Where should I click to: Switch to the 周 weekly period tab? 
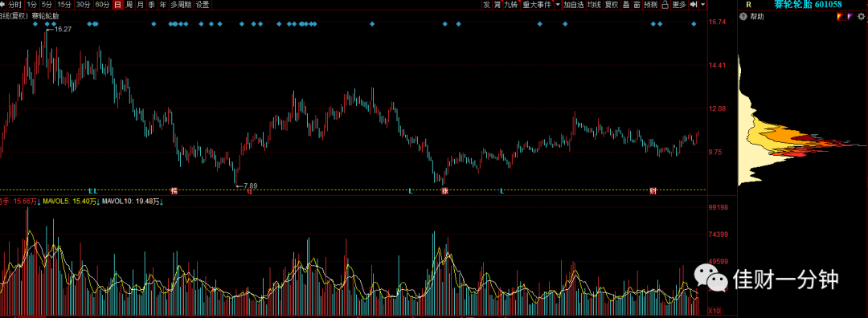pos(129,5)
